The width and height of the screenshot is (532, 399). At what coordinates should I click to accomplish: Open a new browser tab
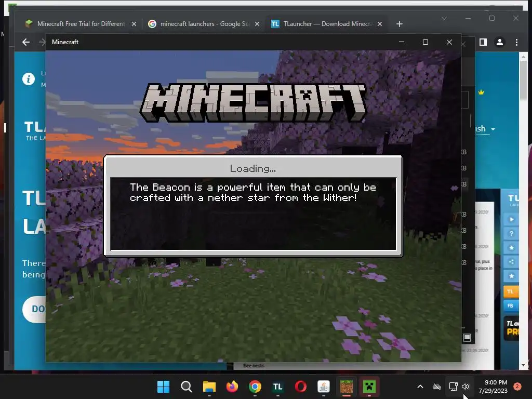coord(400,24)
